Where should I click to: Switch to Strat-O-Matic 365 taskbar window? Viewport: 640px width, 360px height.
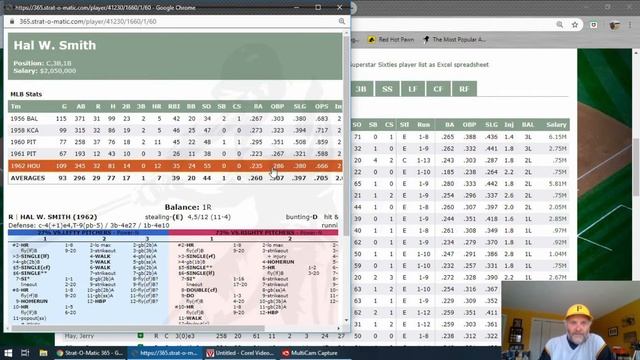[89, 353]
